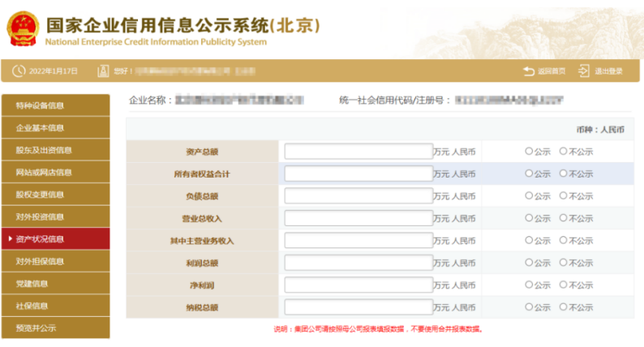The height and width of the screenshot is (347, 644).
Task: Select 不公示 for 负债总额
Action: (564, 195)
